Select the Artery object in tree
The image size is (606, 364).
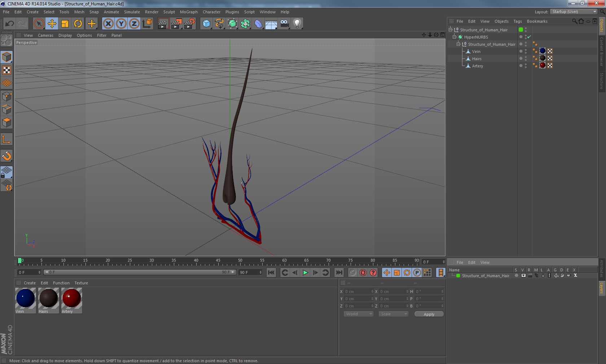pyautogui.click(x=477, y=66)
